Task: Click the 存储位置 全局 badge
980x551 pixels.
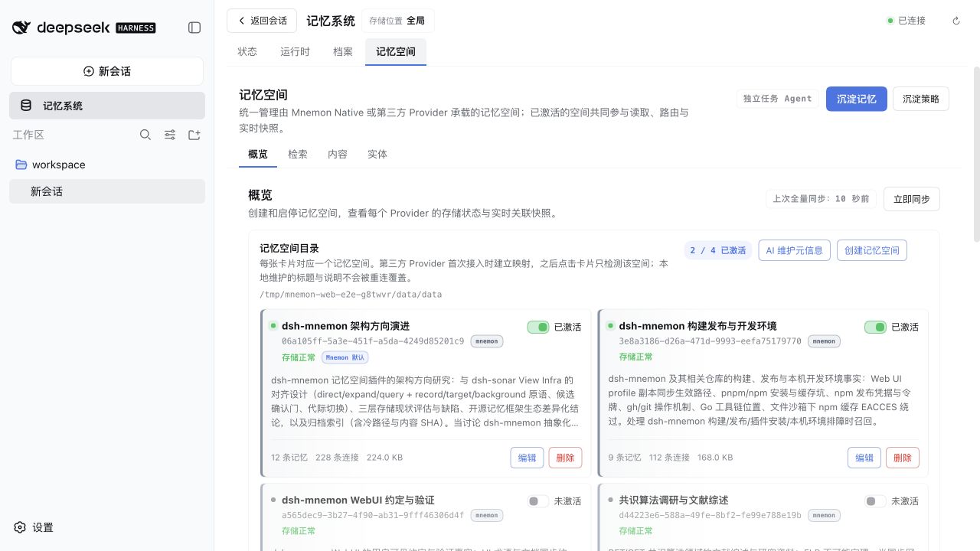Action: point(397,21)
